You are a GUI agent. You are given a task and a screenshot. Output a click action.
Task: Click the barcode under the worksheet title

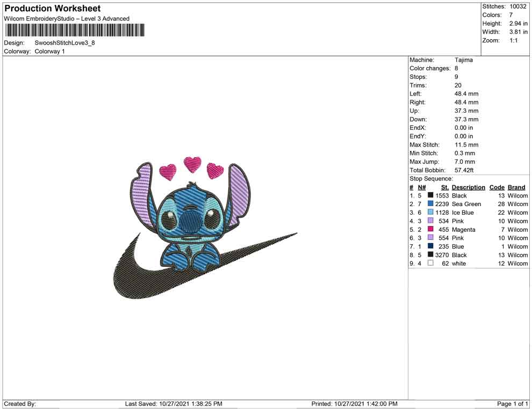[75, 30]
